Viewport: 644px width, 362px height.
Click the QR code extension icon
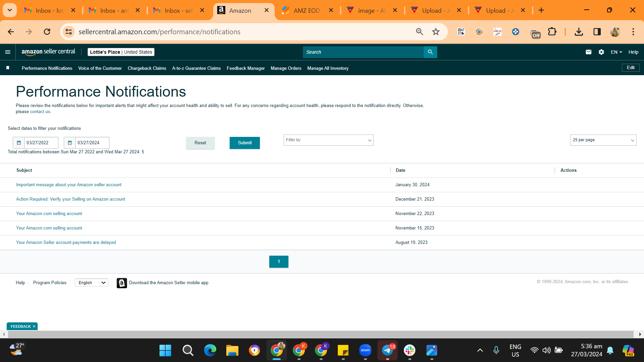click(461, 32)
